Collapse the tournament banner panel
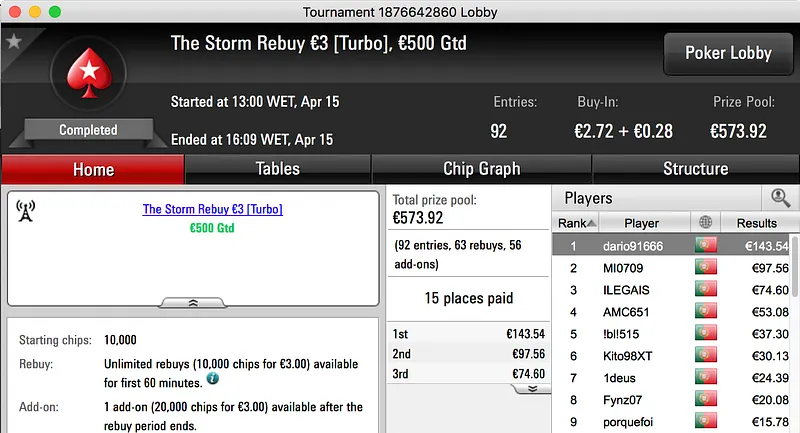The height and width of the screenshot is (433, 800). coord(192,302)
